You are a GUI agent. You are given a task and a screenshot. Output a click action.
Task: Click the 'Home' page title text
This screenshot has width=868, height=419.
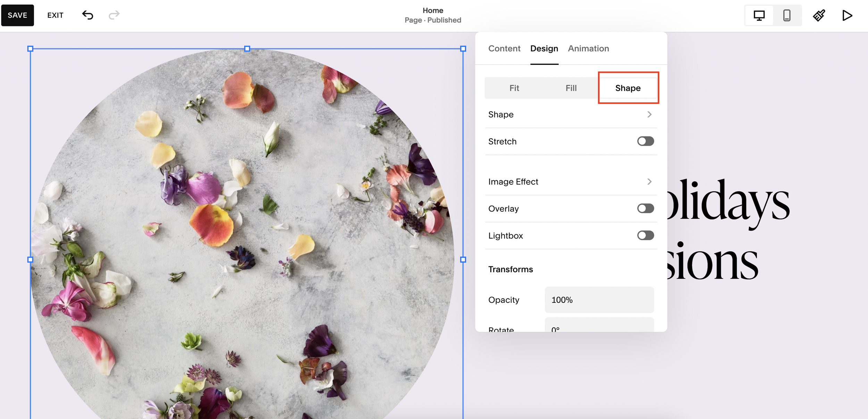click(x=433, y=10)
